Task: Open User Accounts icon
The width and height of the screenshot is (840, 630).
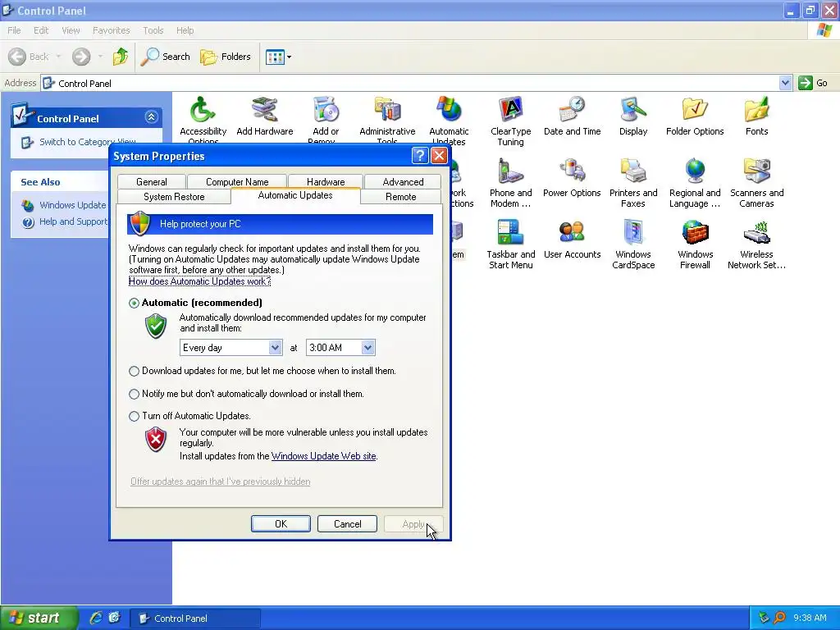Action: [572, 240]
